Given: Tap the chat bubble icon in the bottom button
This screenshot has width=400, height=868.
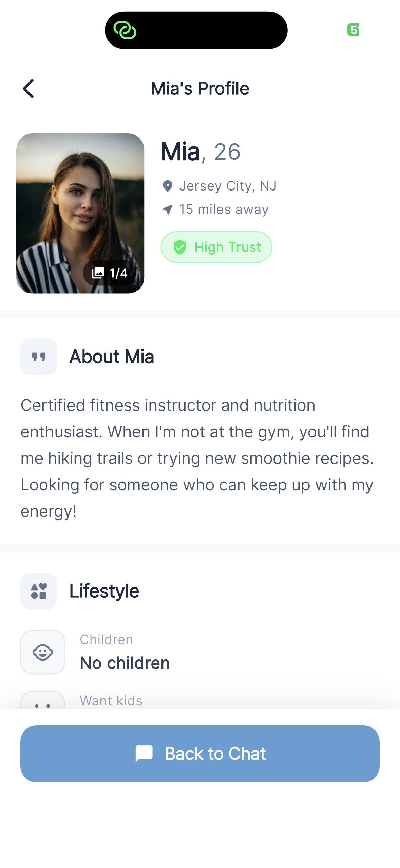Looking at the screenshot, I should [x=144, y=754].
